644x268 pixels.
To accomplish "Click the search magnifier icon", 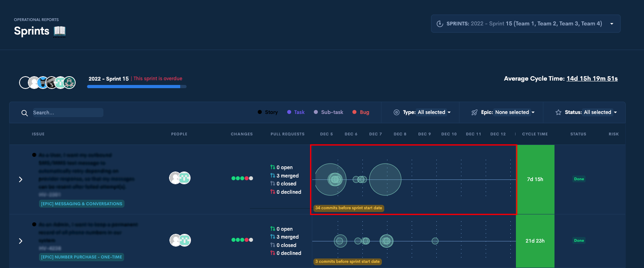I will point(25,113).
